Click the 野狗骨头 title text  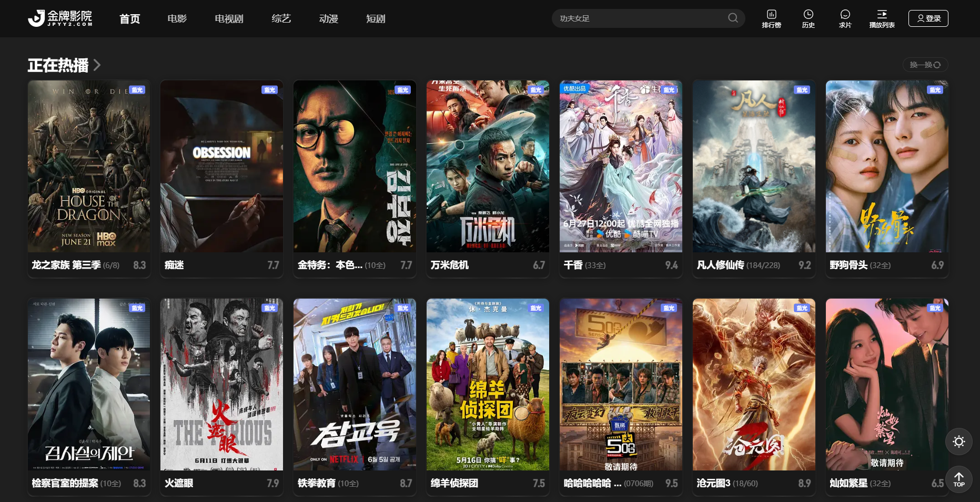[x=849, y=265]
